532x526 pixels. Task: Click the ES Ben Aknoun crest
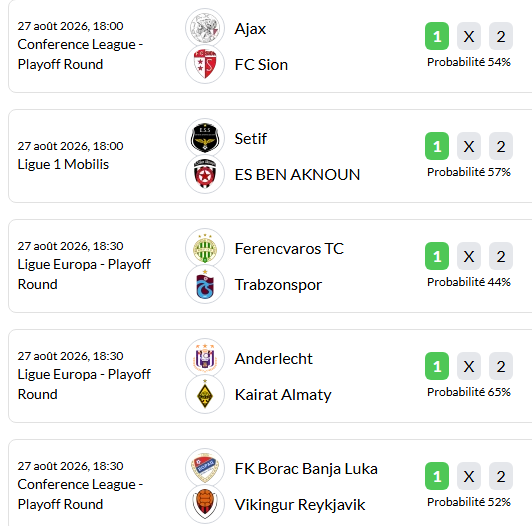click(205, 174)
